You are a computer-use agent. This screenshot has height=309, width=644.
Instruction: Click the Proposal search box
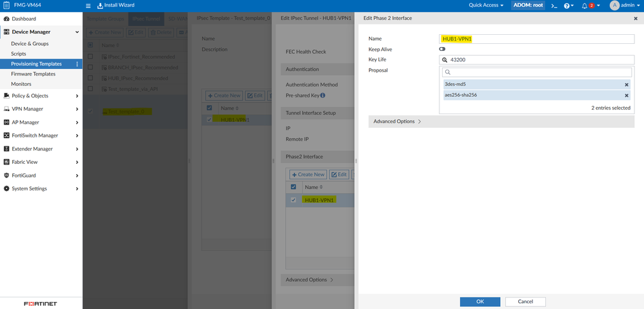537,72
